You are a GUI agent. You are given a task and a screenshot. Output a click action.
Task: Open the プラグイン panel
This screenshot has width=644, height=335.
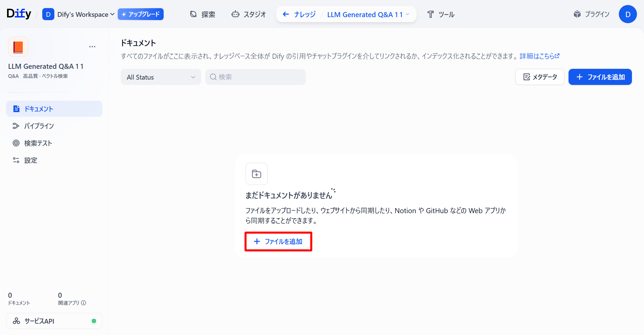pyautogui.click(x=591, y=14)
